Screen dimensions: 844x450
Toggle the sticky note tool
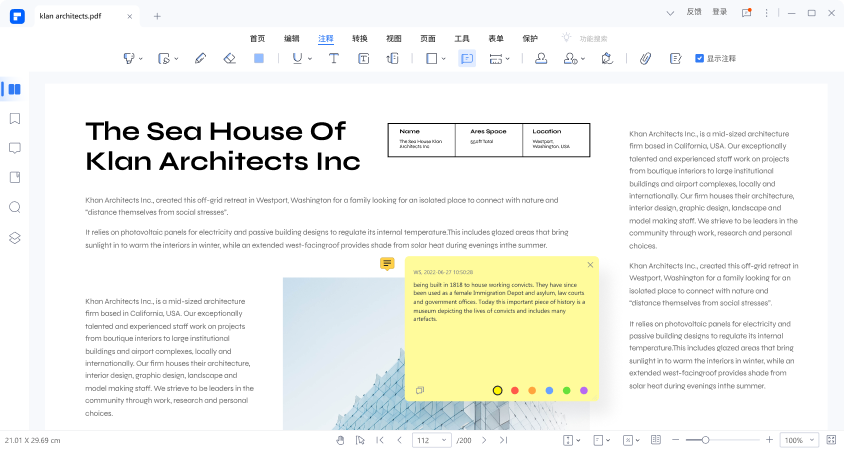click(x=467, y=58)
